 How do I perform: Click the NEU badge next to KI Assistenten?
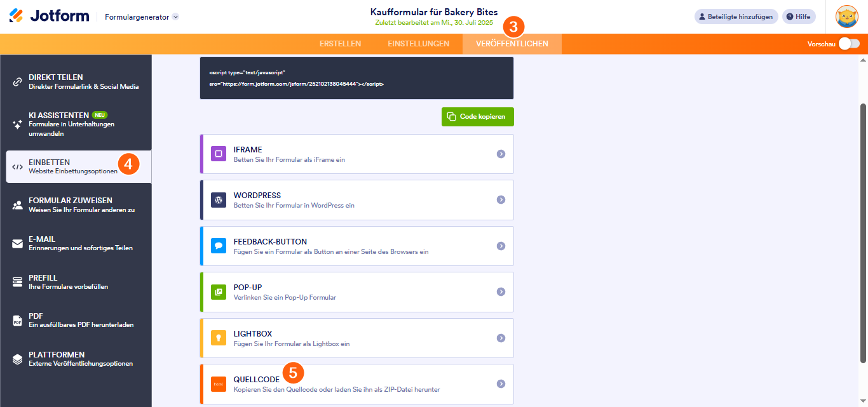click(100, 115)
